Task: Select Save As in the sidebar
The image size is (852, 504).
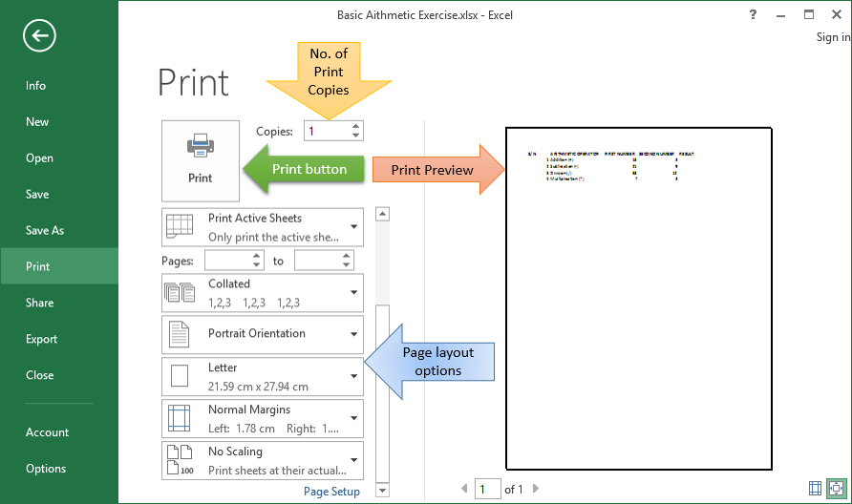Action: 45,230
